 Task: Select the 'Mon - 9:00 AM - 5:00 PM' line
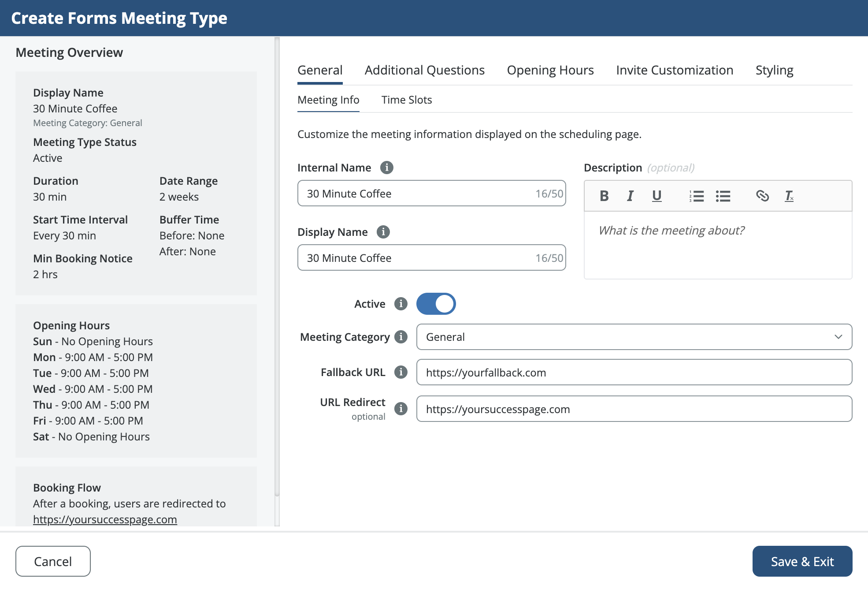click(93, 357)
